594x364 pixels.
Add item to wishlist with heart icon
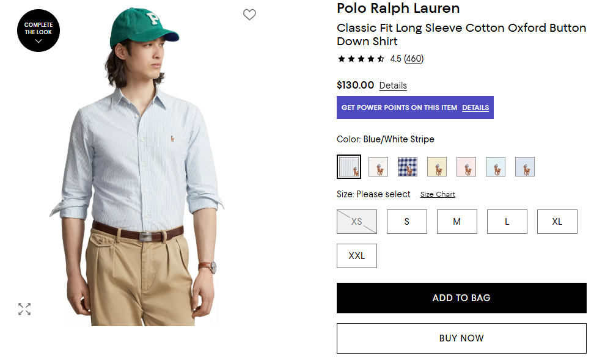pyautogui.click(x=249, y=15)
